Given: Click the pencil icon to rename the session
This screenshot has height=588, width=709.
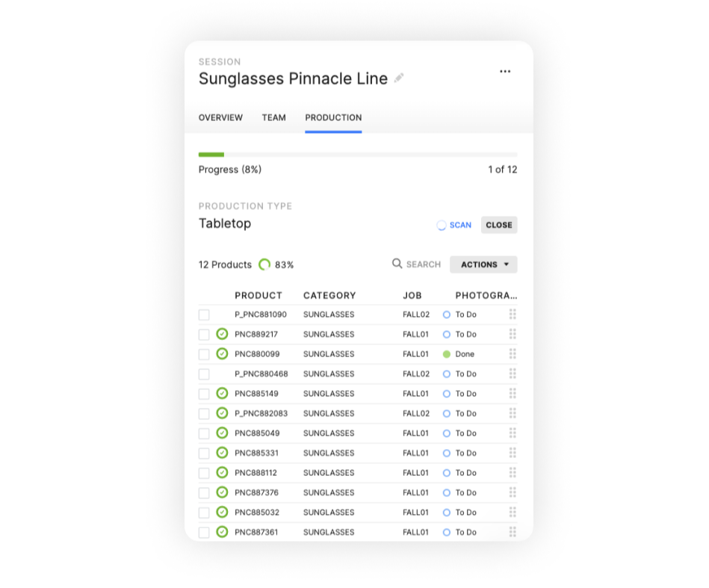Looking at the screenshot, I should click(x=400, y=78).
